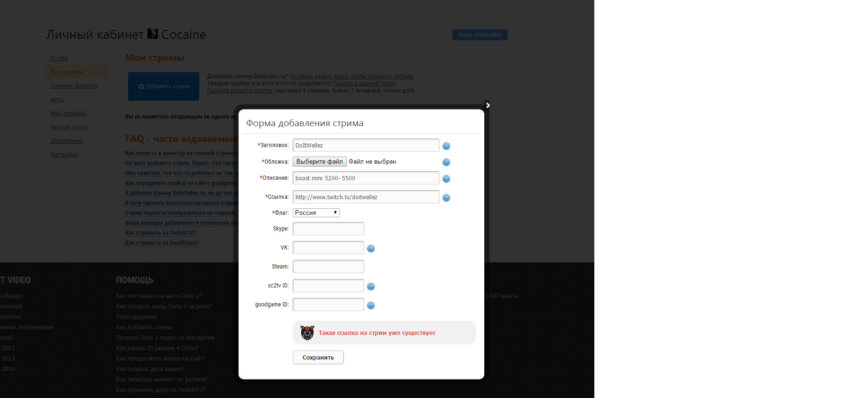Screen dimensions: 868x398
Task: Open Обновления in the sidebar
Action: (x=66, y=141)
